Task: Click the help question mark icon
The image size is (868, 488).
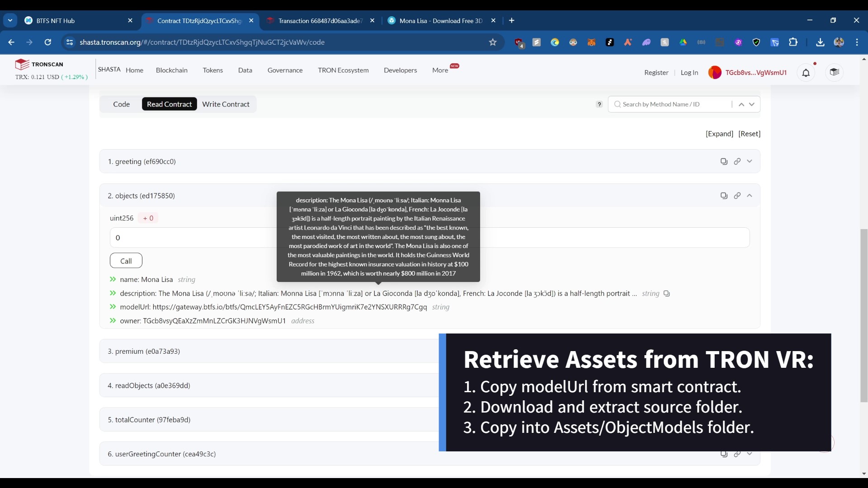Action: coord(599,104)
